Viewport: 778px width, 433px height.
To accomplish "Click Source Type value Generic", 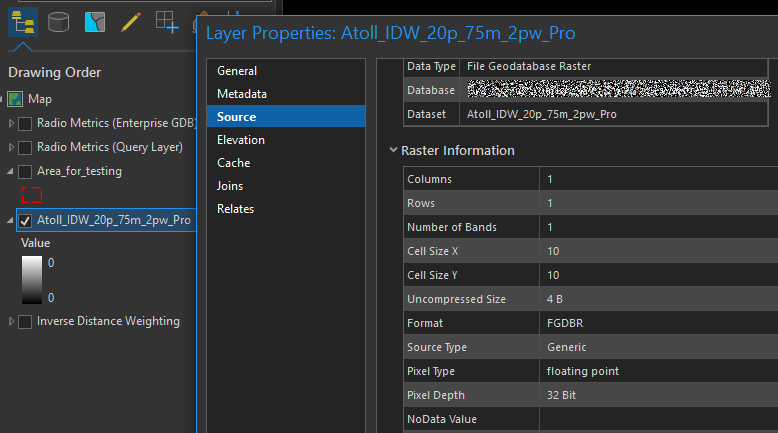I will click(566, 347).
